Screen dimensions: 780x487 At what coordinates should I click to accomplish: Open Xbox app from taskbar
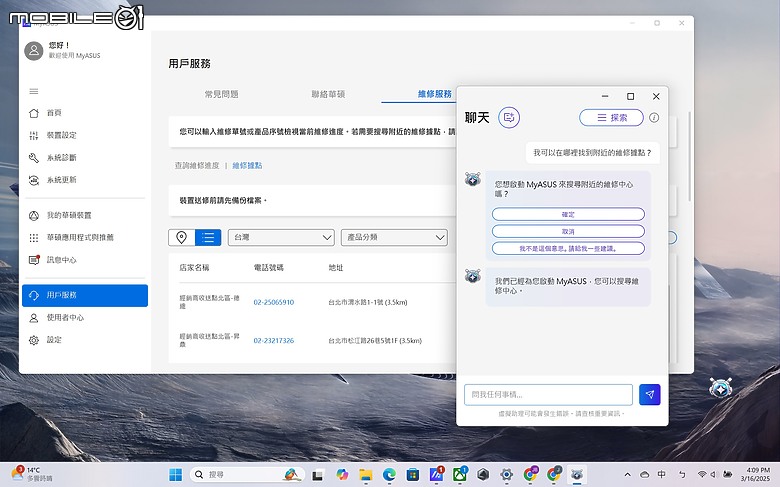point(460,475)
